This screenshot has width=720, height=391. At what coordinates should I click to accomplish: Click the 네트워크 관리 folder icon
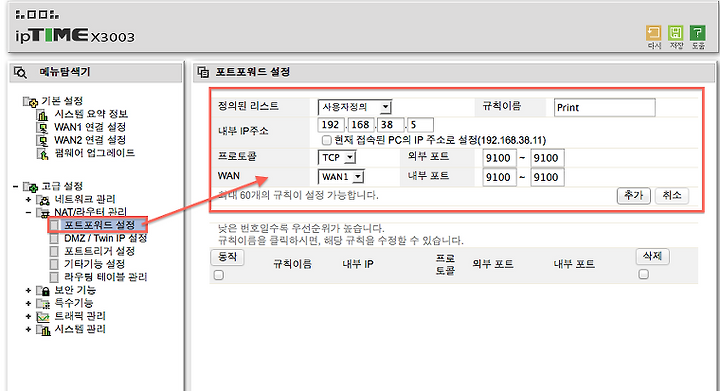click(43, 200)
